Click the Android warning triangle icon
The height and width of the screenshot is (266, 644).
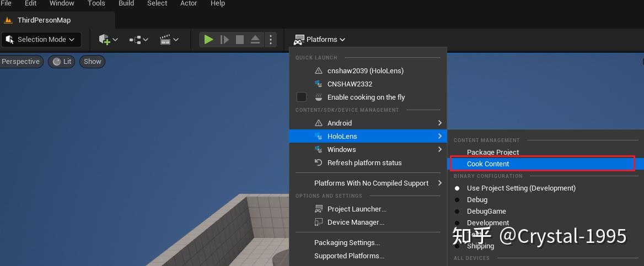pyautogui.click(x=318, y=123)
